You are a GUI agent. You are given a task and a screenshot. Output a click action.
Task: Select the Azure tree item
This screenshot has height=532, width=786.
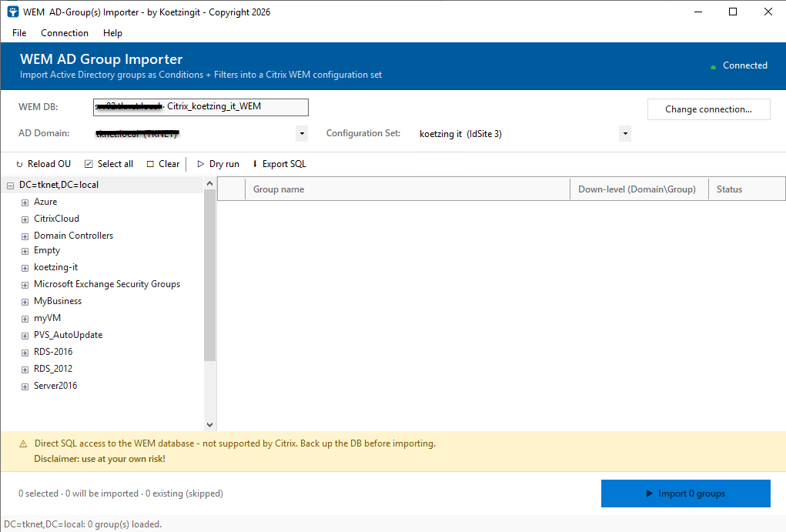[45, 202]
